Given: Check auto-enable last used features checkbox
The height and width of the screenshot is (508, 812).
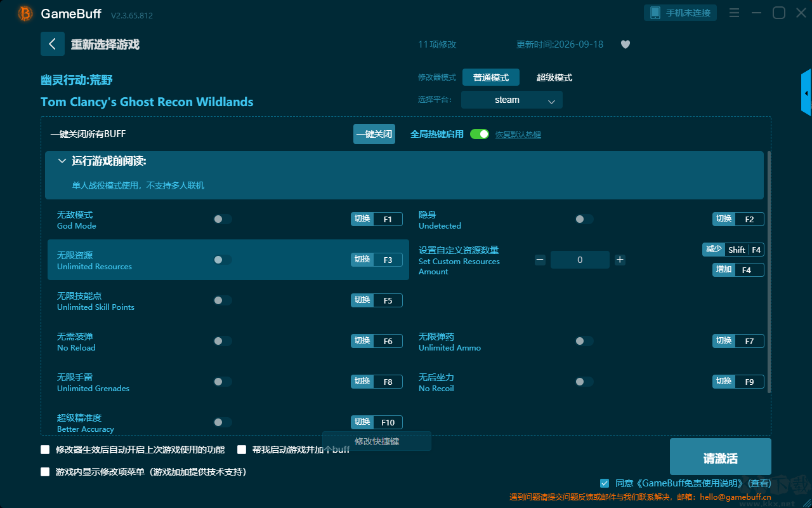Looking at the screenshot, I should 45,450.
